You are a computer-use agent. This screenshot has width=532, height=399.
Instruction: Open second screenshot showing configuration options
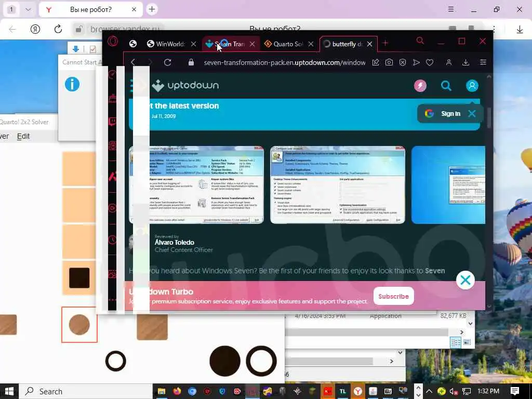338,185
